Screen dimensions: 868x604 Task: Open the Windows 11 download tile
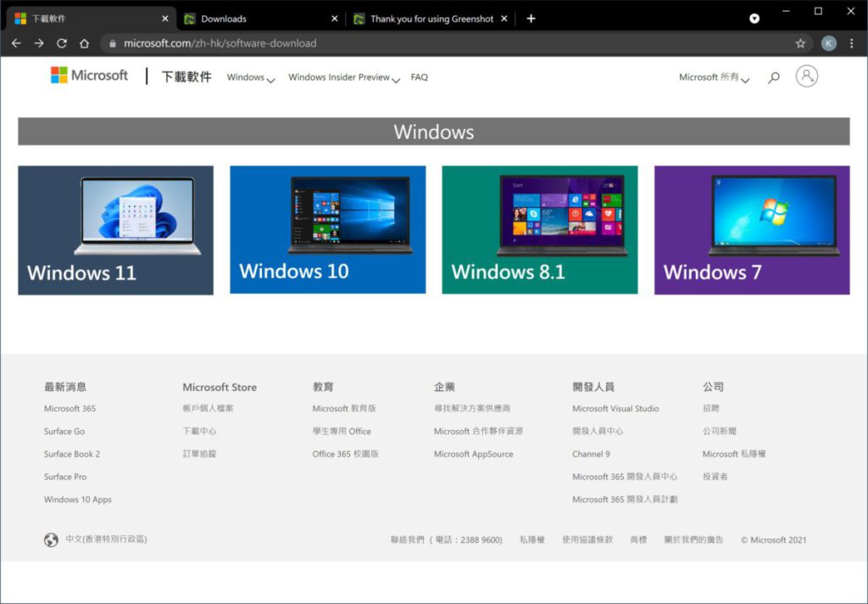(x=115, y=230)
